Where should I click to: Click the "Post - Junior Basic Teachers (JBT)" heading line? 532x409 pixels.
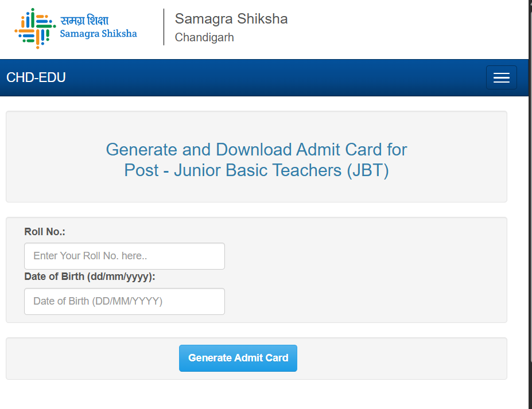point(257,170)
